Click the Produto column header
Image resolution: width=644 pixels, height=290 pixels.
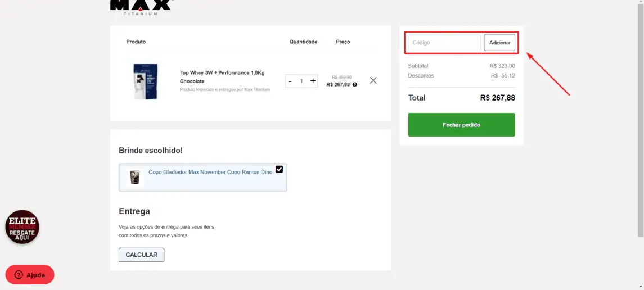click(x=136, y=42)
